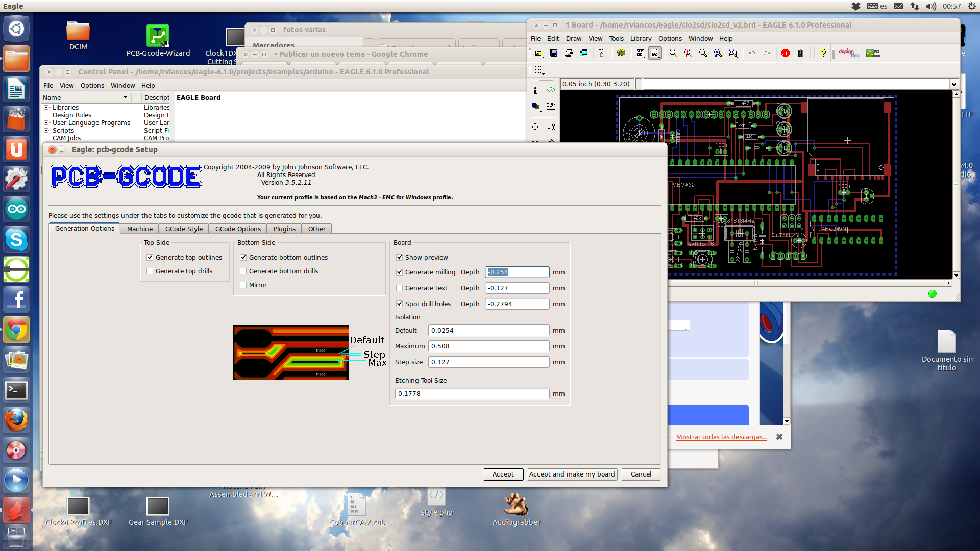Click the Zoom in magnifier icon
The width and height of the screenshot is (980, 551).
coord(688,53)
